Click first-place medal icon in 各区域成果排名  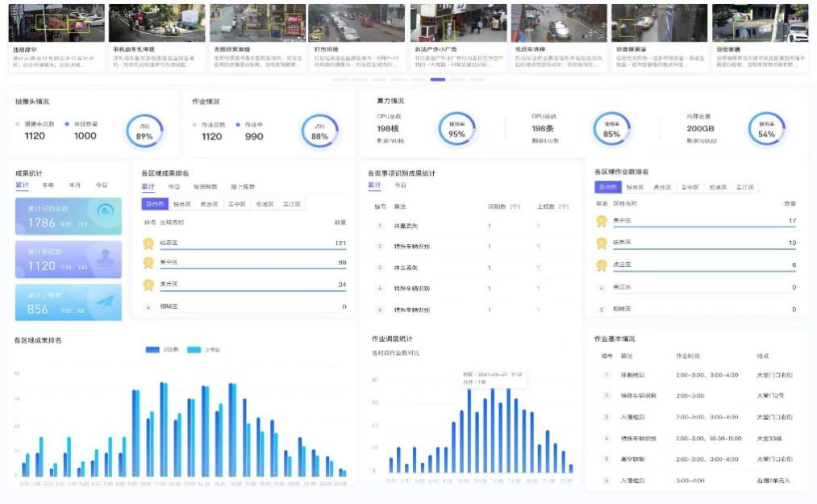point(148,243)
